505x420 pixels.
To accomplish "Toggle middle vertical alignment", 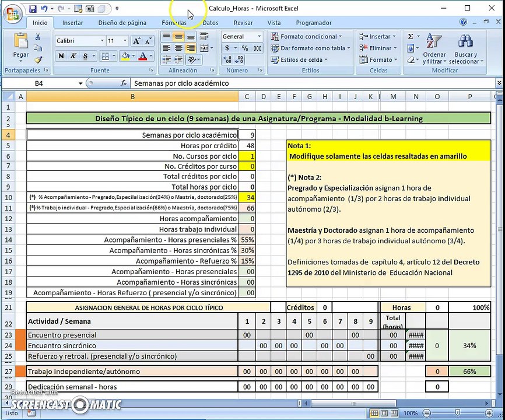I will pyautogui.click(x=178, y=36).
